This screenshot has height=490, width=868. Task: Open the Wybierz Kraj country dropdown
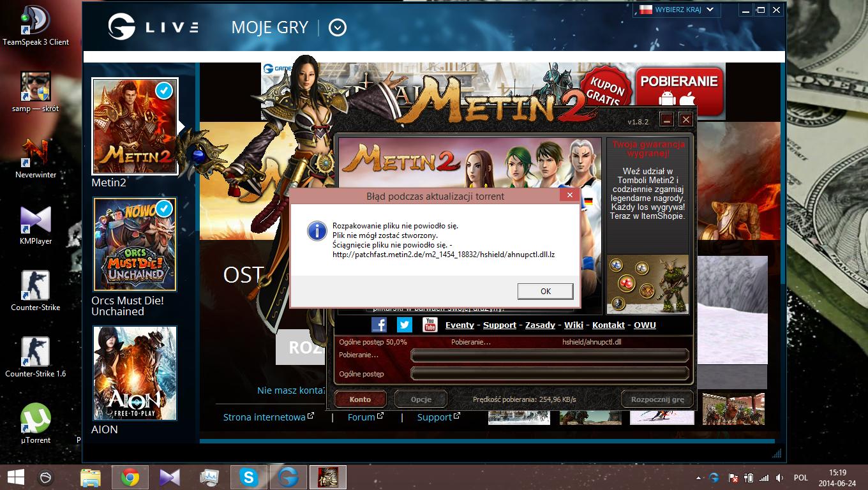677,10
